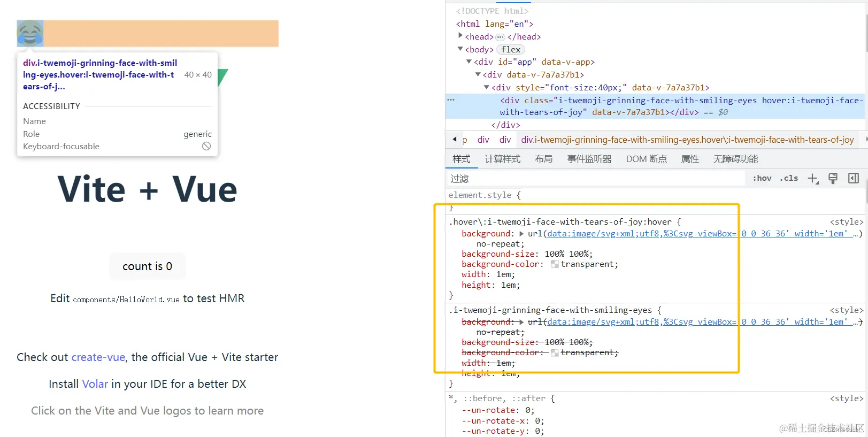The height and width of the screenshot is (437, 868).
Task: Collapse the div id="app" node
Action: pyautogui.click(x=469, y=62)
